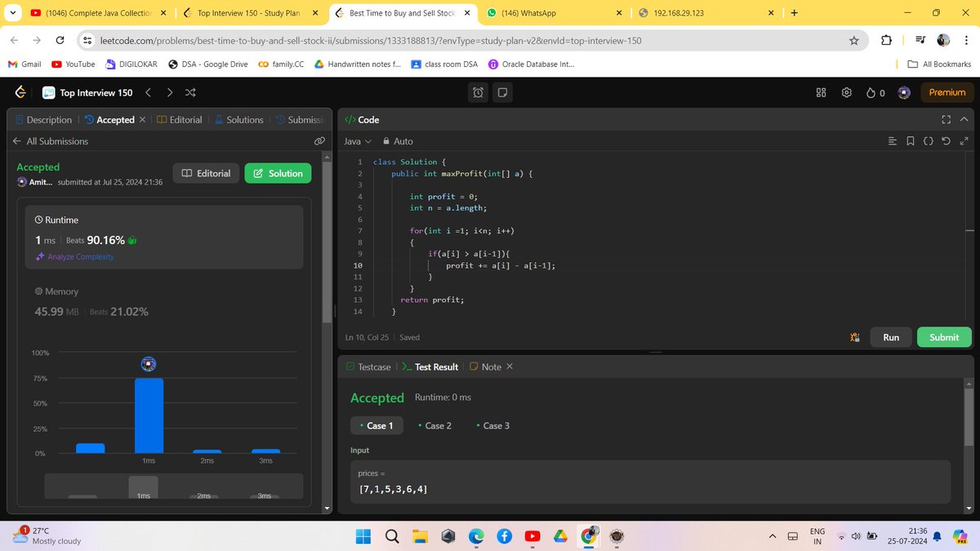Bookmark the code with bookmark icon
Screen dimensions: 980x551
[x=911, y=141]
